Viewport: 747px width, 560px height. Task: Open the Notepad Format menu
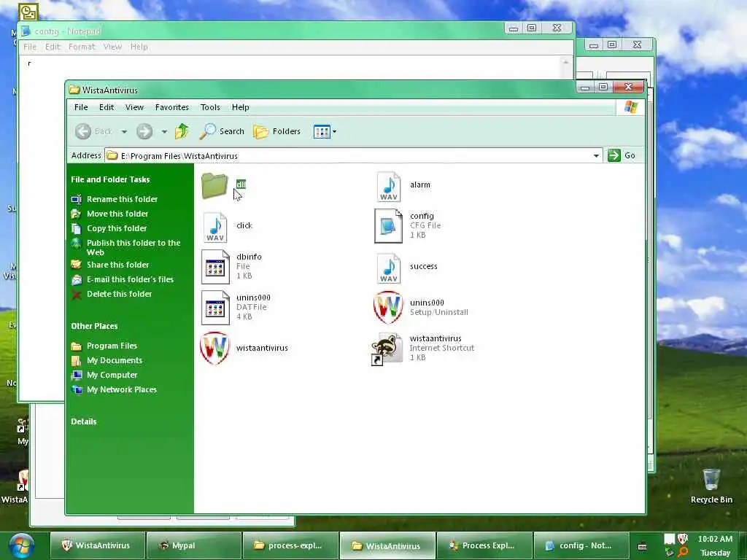click(82, 47)
